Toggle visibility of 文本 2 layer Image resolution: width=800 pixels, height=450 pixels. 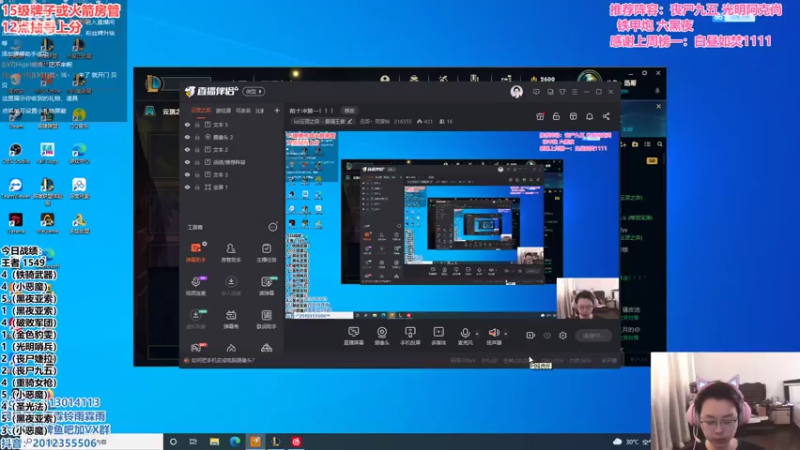coord(187,149)
